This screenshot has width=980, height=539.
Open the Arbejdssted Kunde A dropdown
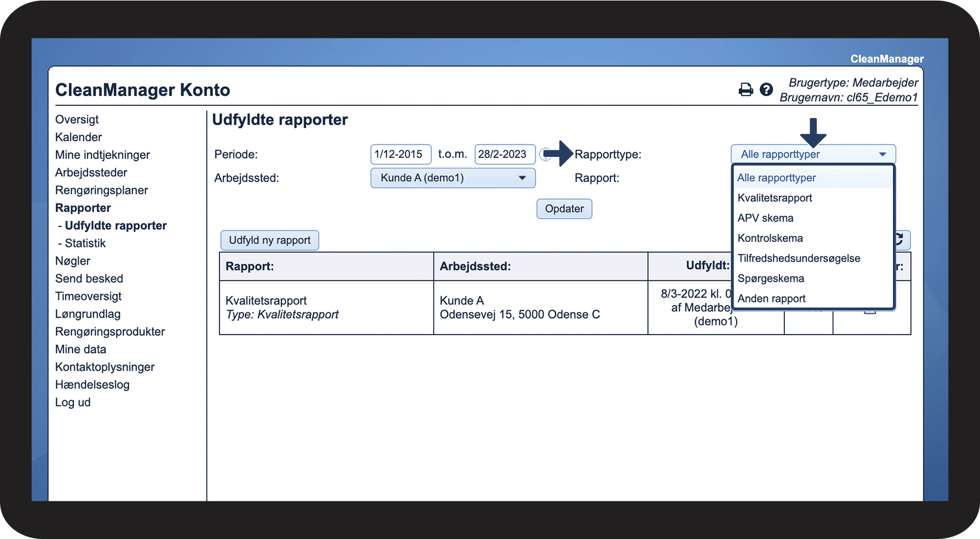(x=453, y=178)
